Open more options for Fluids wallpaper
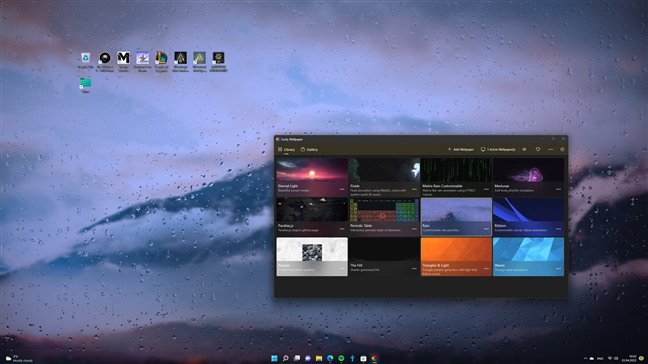This screenshot has height=364, width=648. coord(414,189)
